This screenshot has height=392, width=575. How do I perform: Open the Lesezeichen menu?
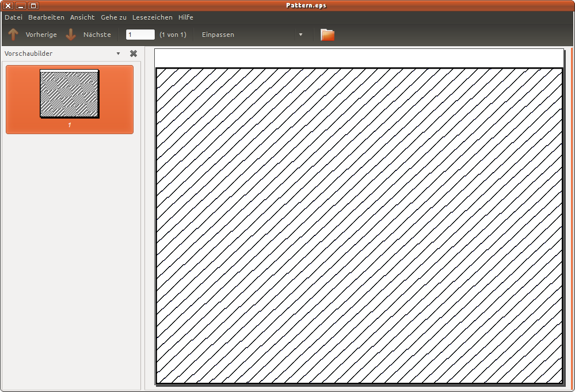coord(152,17)
